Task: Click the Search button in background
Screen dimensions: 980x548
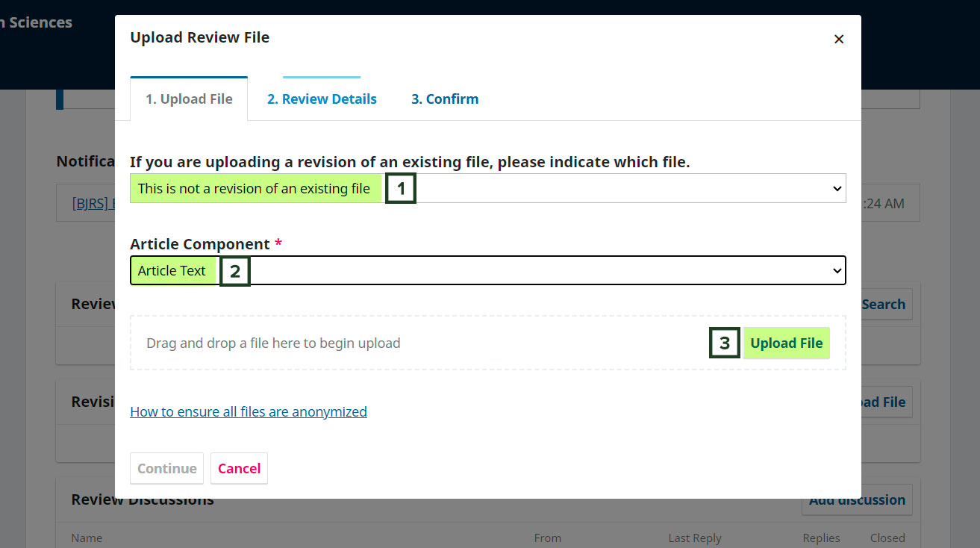Action: [886, 304]
